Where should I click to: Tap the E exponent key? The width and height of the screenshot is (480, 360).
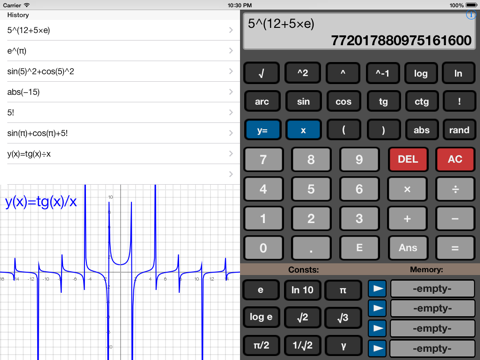tap(359, 248)
